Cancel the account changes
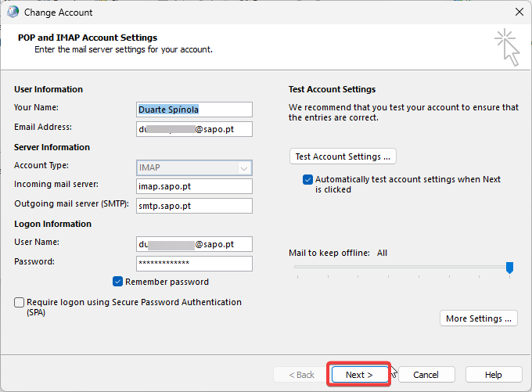The height and width of the screenshot is (392, 532). click(x=426, y=375)
